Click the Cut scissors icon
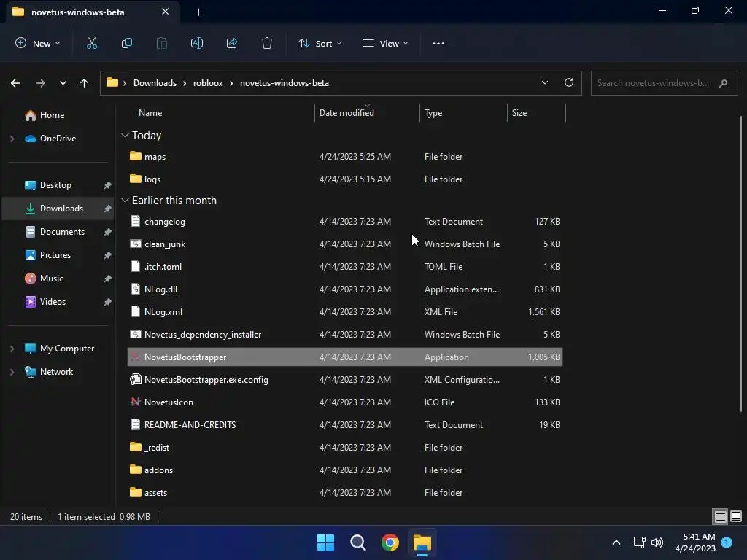The image size is (747, 560). pos(92,43)
